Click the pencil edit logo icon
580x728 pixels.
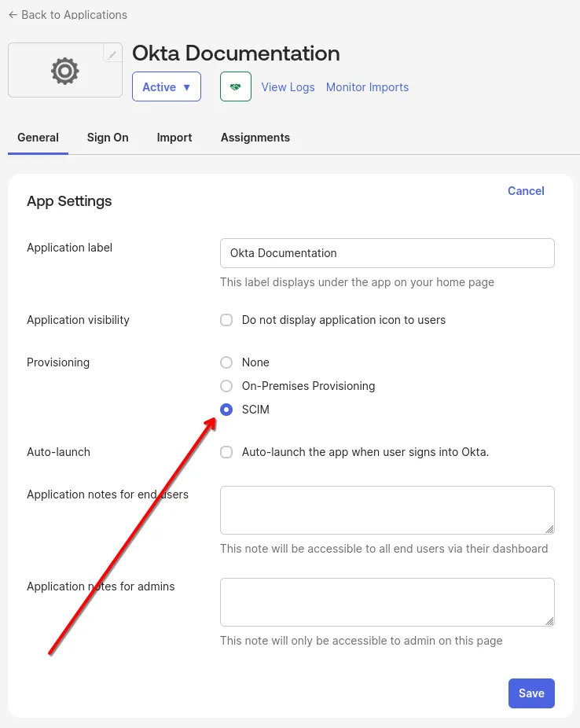pyautogui.click(x=112, y=55)
